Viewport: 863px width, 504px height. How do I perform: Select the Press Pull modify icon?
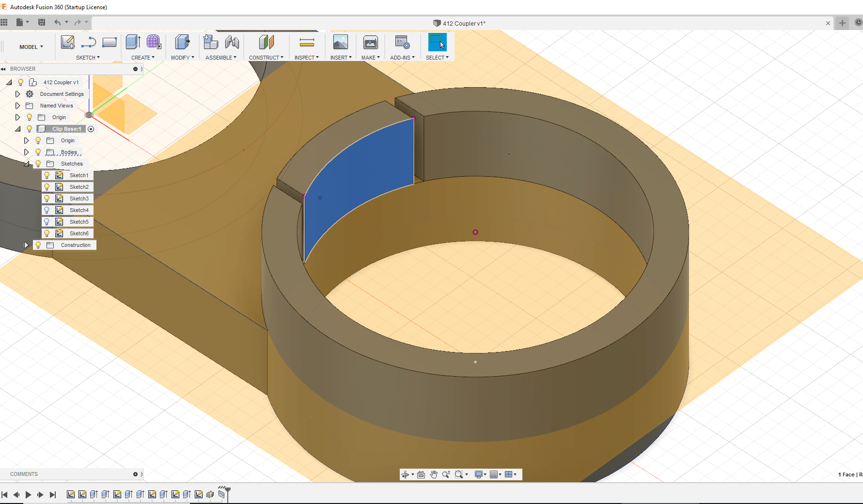(x=182, y=43)
